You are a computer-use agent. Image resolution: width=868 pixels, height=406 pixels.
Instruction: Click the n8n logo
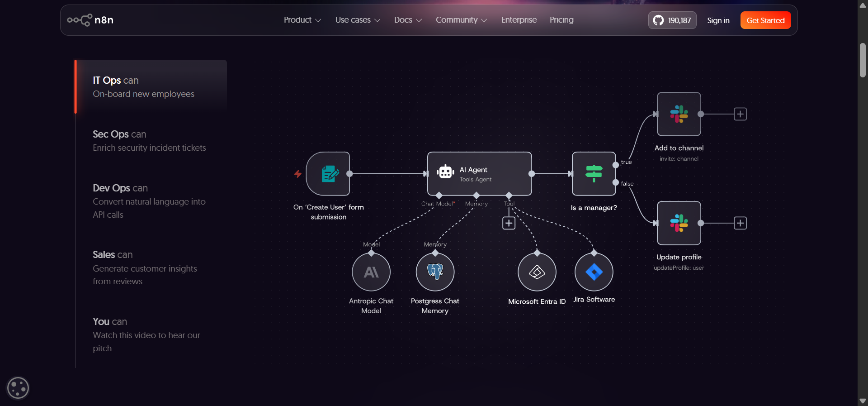[x=90, y=20]
